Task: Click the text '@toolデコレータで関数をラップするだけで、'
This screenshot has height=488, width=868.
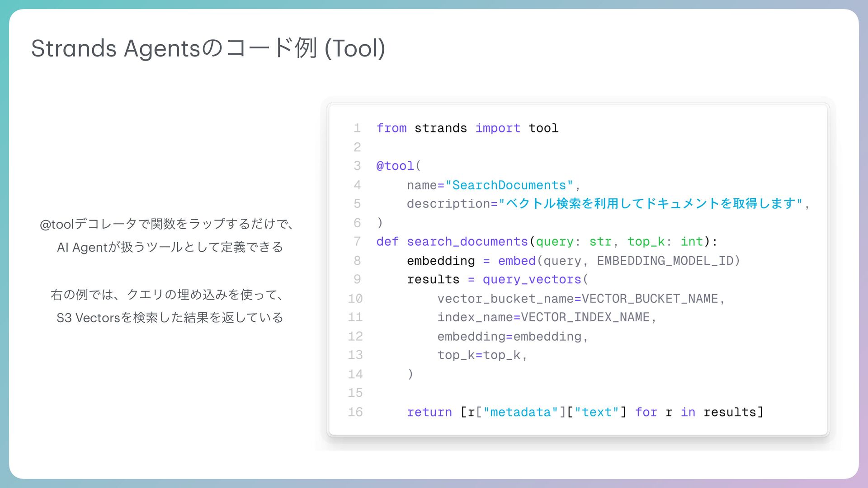Action: click(167, 224)
